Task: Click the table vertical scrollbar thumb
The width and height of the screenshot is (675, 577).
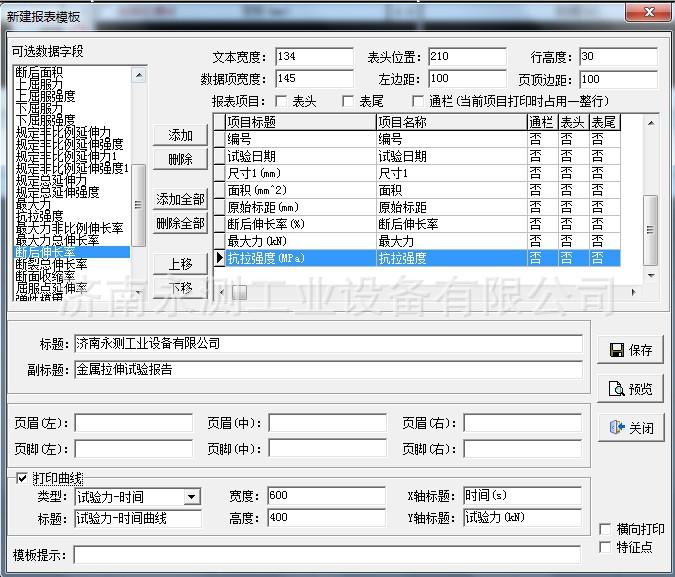Action: tap(650, 230)
